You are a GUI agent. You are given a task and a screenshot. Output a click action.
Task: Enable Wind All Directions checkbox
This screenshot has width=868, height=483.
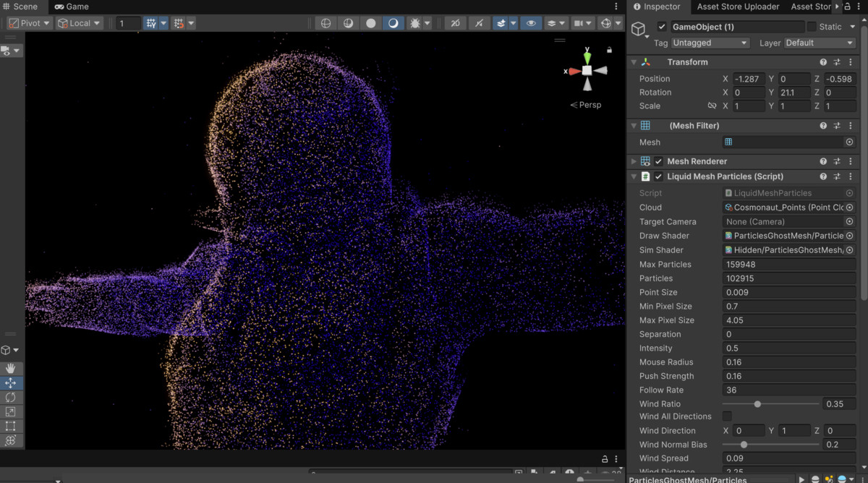pos(727,416)
